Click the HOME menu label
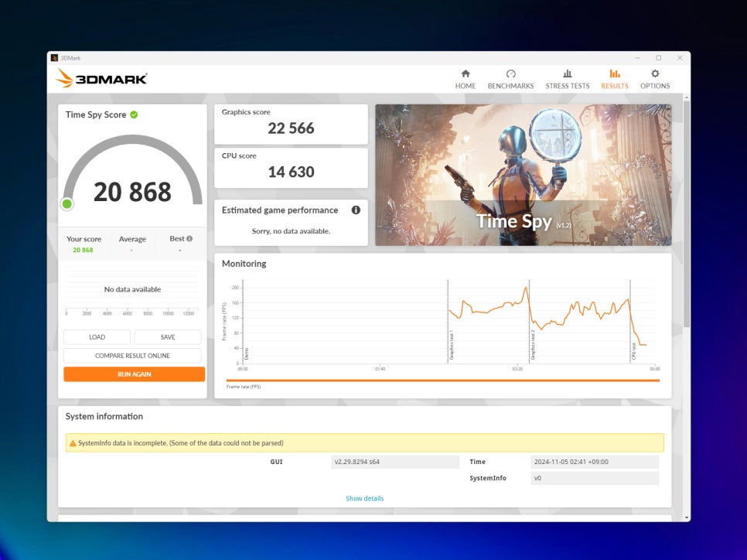The image size is (747, 560). click(x=466, y=86)
